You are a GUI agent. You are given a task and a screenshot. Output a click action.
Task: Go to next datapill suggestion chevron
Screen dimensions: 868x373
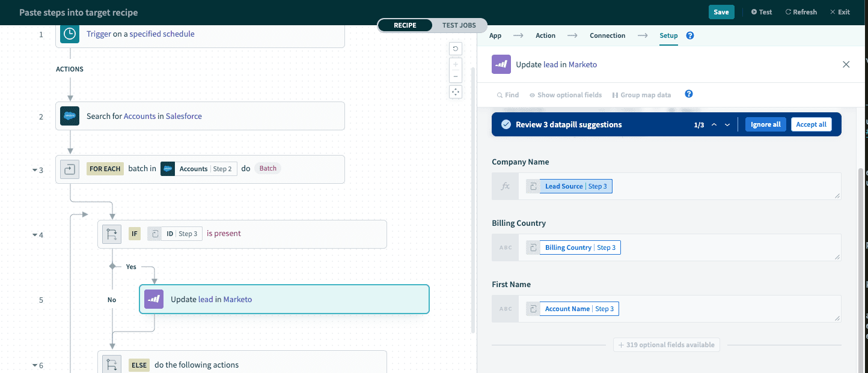(727, 125)
